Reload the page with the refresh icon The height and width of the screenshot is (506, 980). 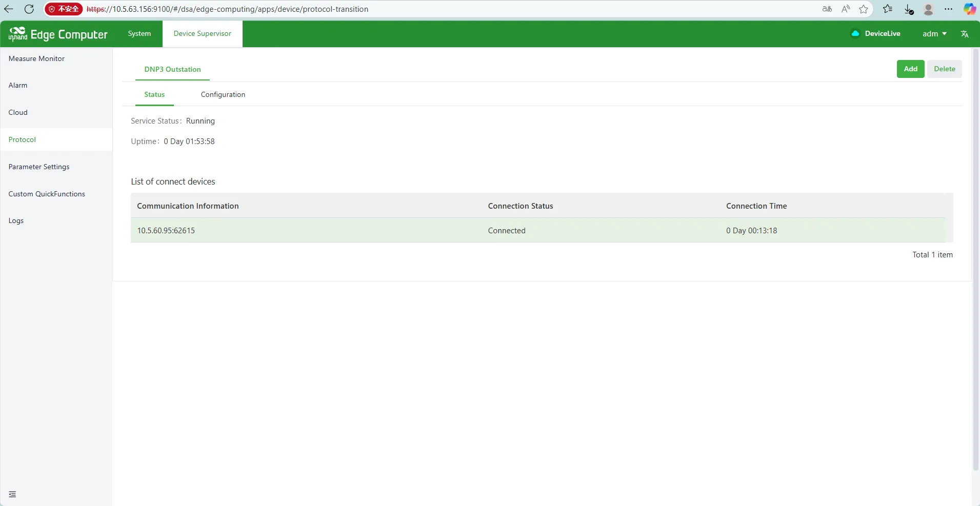(29, 9)
